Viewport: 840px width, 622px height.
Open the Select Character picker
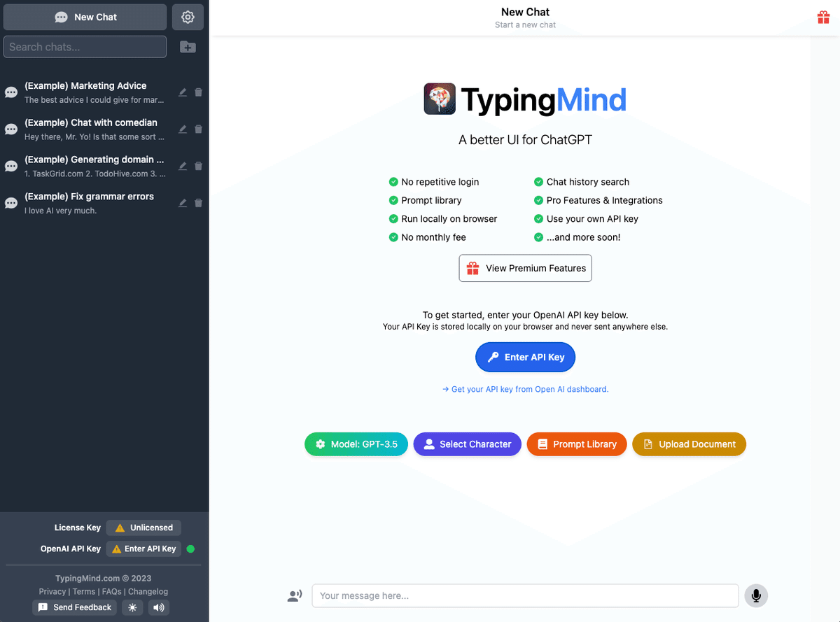pos(467,444)
